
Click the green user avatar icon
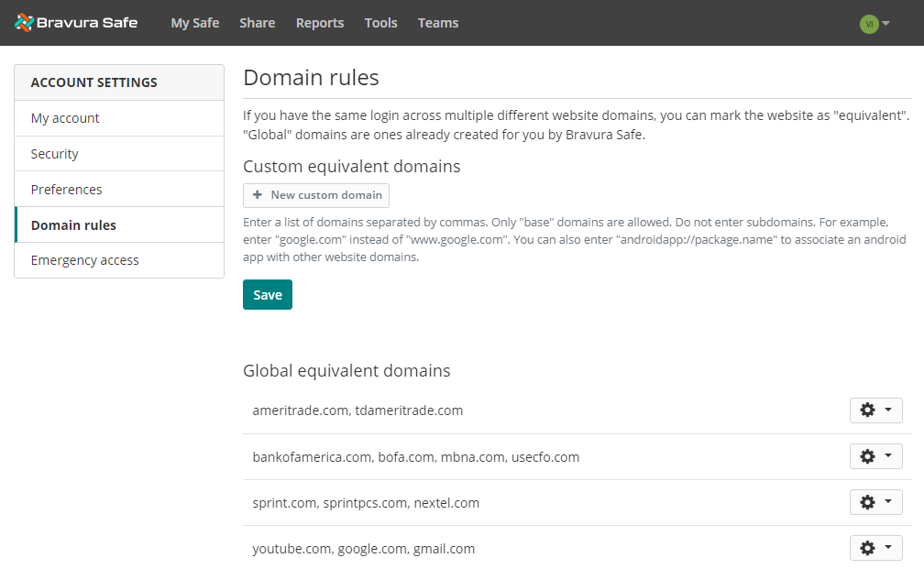(x=869, y=23)
